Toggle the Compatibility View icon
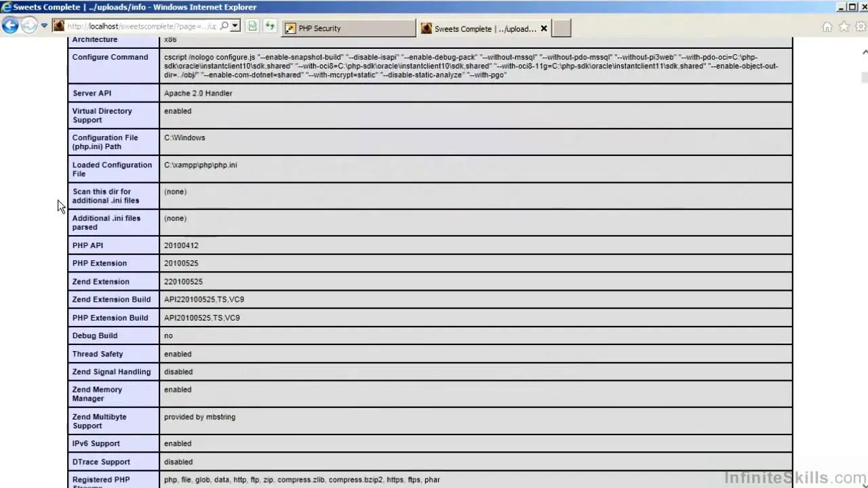 (x=252, y=26)
